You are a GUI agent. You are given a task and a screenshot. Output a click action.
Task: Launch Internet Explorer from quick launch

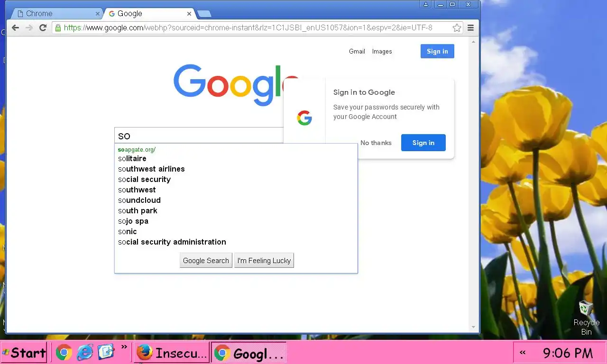(x=85, y=353)
